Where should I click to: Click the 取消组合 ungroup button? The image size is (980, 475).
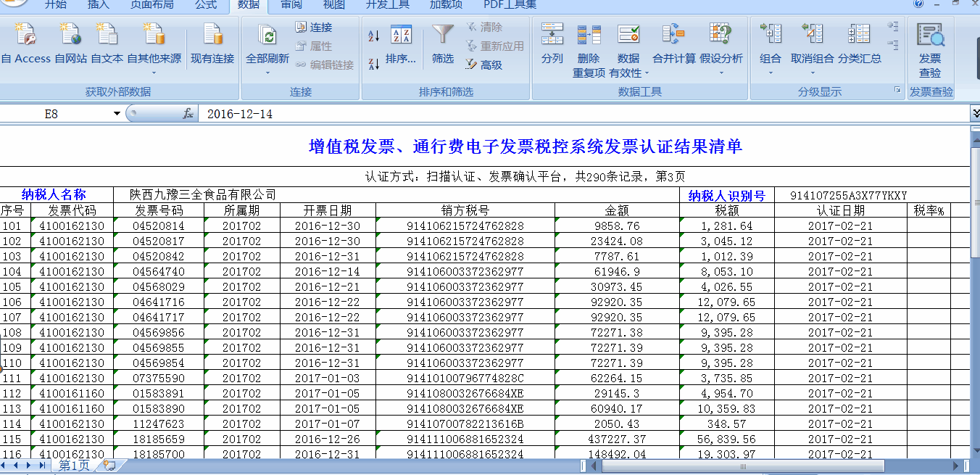coord(813,44)
